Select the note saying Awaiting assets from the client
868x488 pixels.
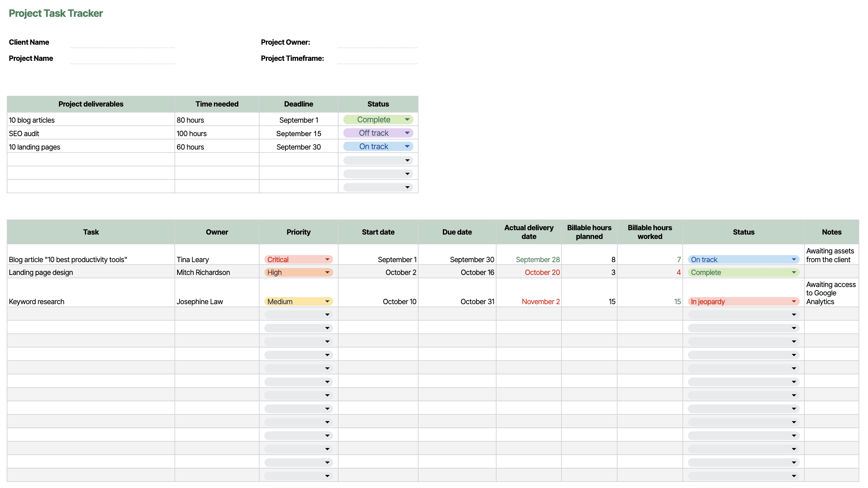click(831, 255)
